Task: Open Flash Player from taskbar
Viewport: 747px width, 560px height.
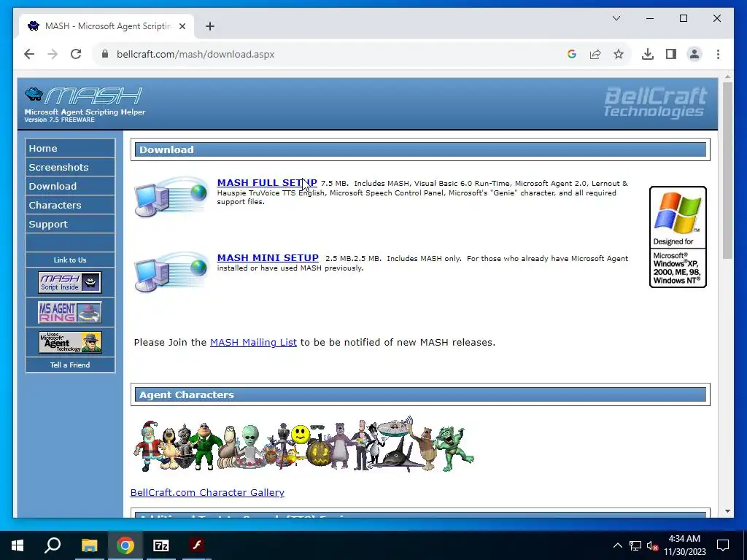Action: click(197, 545)
